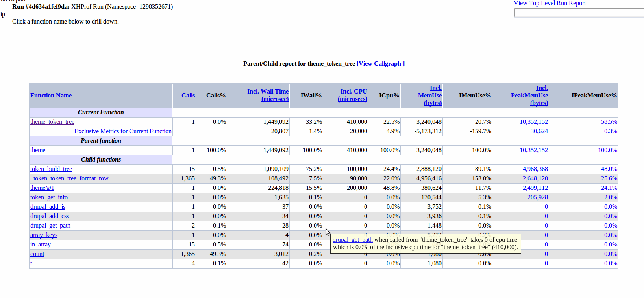Open the count function link
Viewport: 644px width, 298px height.
(37, 254)
